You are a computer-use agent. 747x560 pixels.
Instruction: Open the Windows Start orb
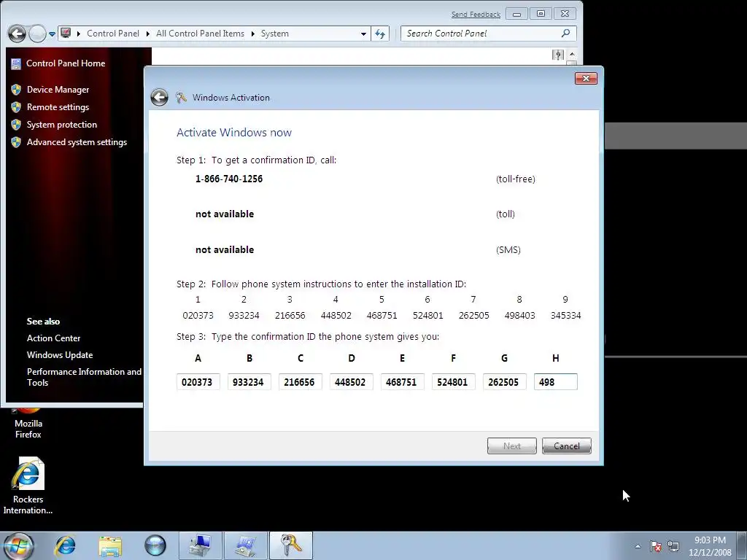pos(18,545)
